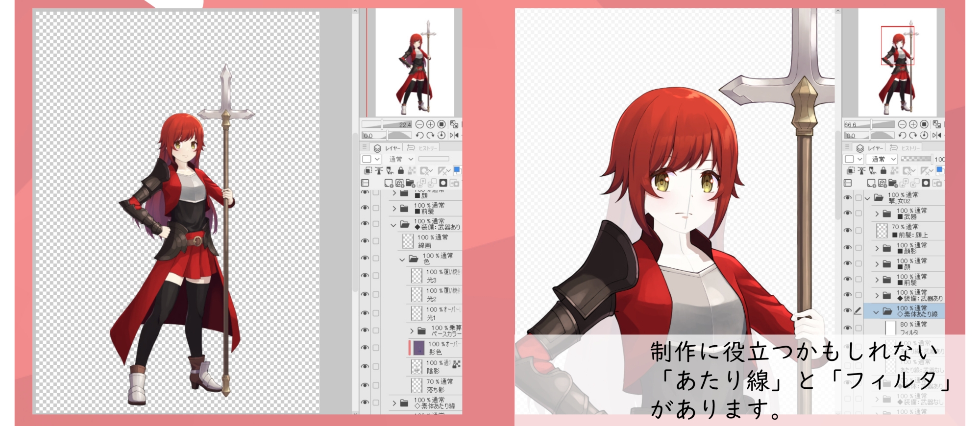Switch to ヒストリー tab in left panel

click(422, 148)
